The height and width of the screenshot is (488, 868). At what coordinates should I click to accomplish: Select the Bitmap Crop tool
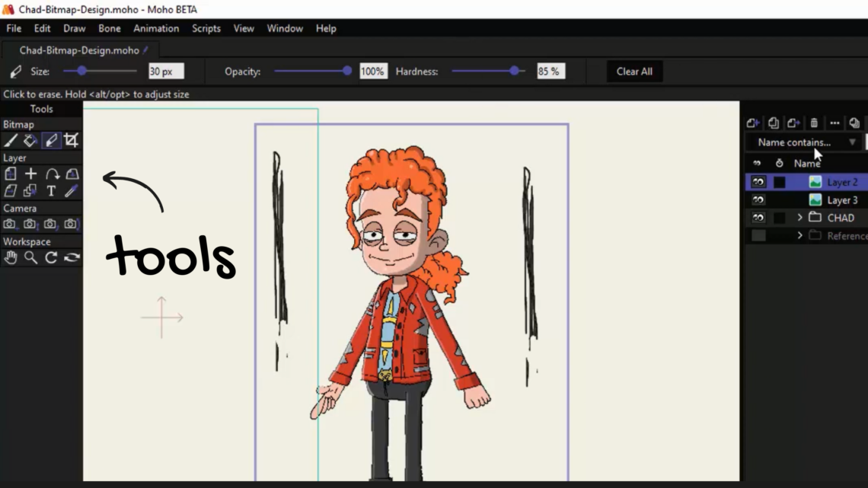(71, 140)
